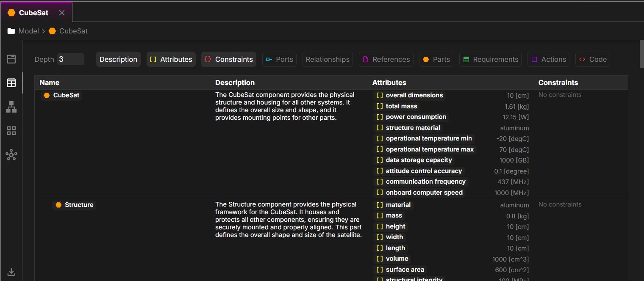The image size is (644, 281).
Task: Click the communication frequency attribute
Action: click(x=421, y=182)
